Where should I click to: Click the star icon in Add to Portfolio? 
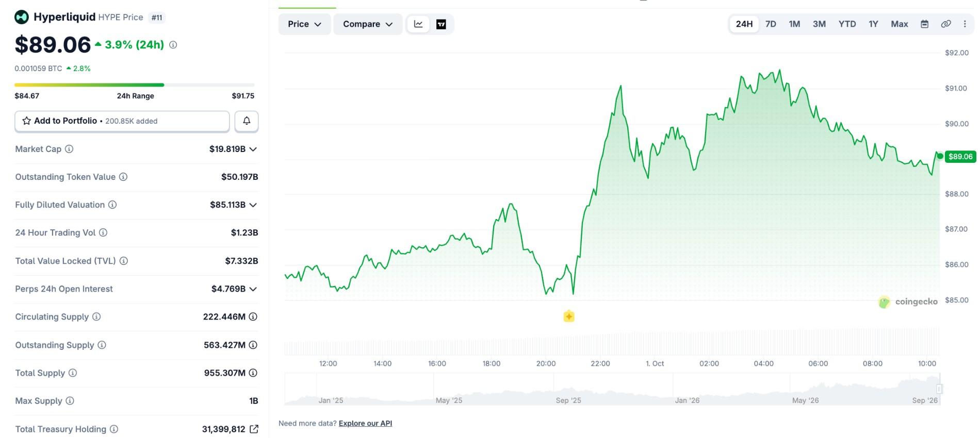tap(26, 121)
